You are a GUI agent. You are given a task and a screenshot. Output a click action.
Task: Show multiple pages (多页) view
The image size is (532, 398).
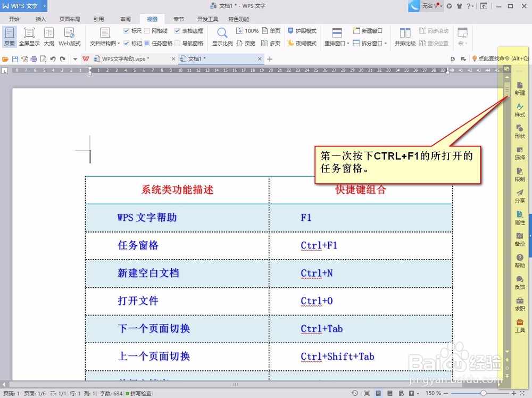pyautogui.click(x=271, y=44)
